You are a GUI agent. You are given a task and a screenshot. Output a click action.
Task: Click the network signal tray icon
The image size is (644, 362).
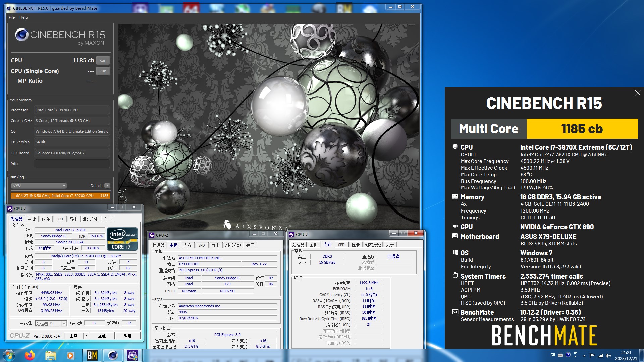(600, 355)
